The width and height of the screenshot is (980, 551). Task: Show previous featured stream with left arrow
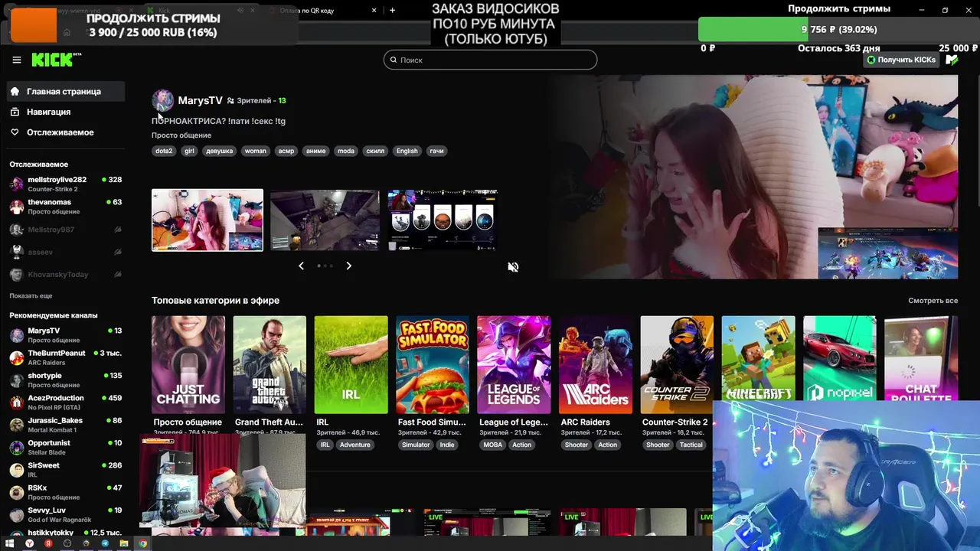point(301,266)
